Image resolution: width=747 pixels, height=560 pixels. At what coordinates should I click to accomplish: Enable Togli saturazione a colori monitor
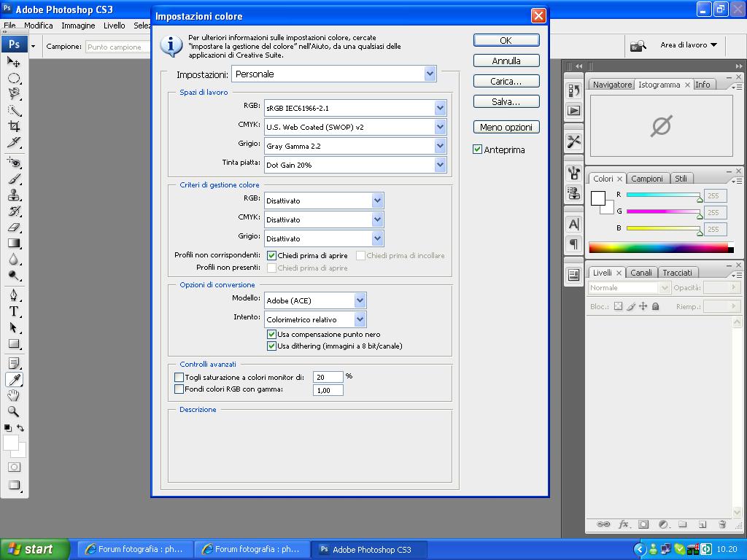pos(179,377)
